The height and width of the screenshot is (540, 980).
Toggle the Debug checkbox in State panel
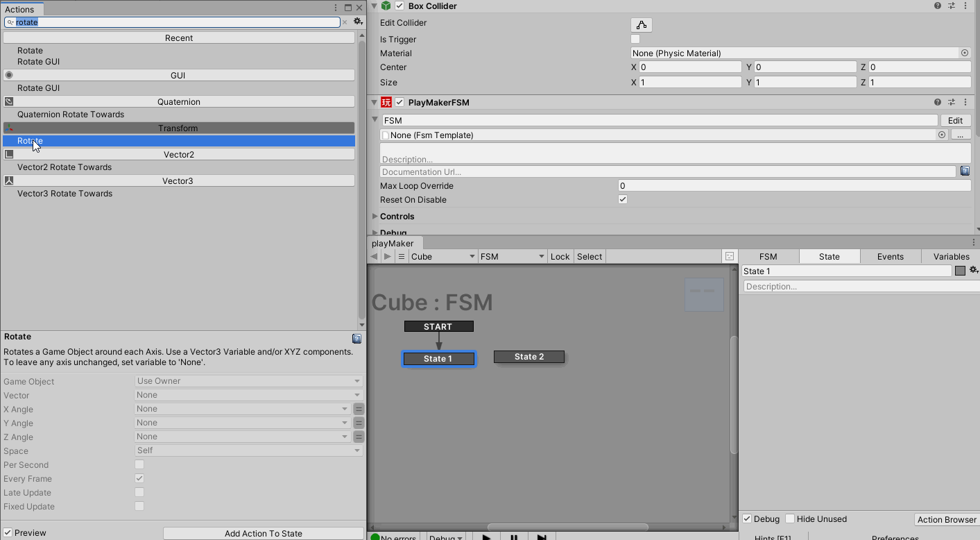point(747,518)
